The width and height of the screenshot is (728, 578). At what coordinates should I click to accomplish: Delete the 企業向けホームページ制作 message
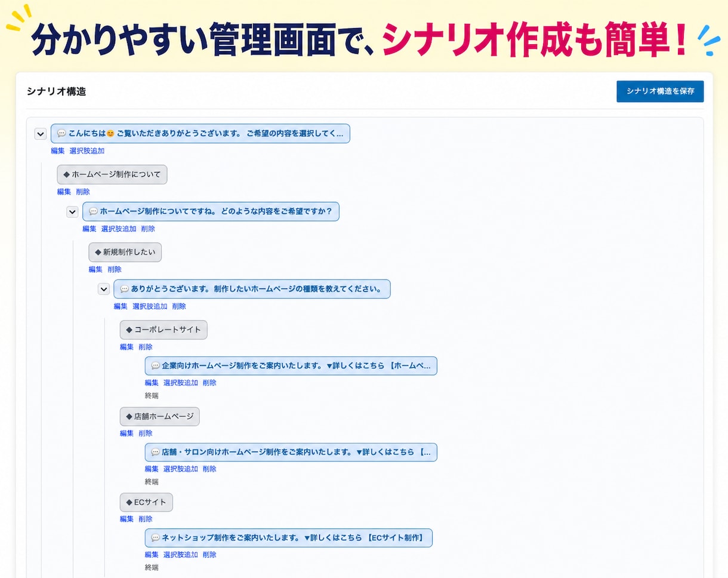209,383
